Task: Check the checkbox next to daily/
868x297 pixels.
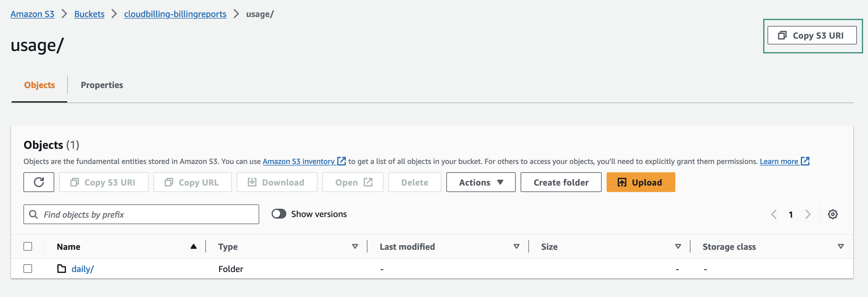Action: pos(28,269)
